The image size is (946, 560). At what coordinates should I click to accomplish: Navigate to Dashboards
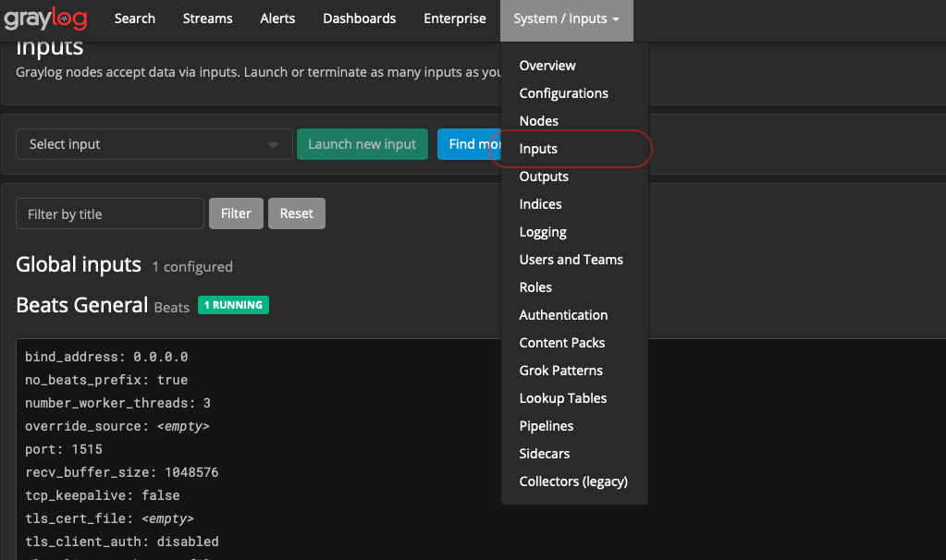click(x=360, y=18)
